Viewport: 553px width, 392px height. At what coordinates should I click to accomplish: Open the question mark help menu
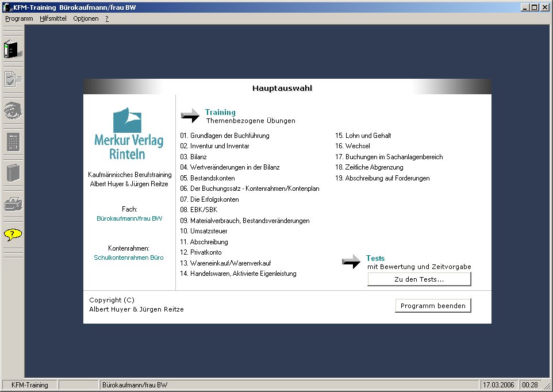pos(107,19)
